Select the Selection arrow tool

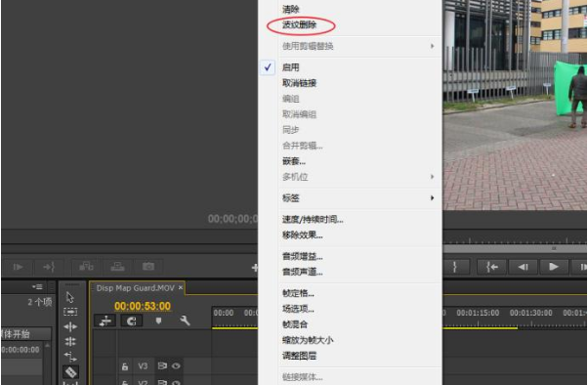pyautogui.click(x=70, y=298)
